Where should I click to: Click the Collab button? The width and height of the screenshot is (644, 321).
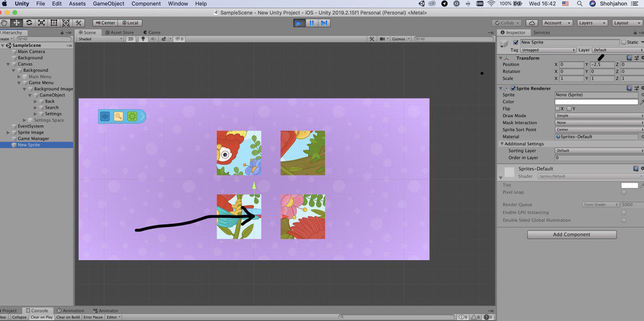[x=507, y=23]
